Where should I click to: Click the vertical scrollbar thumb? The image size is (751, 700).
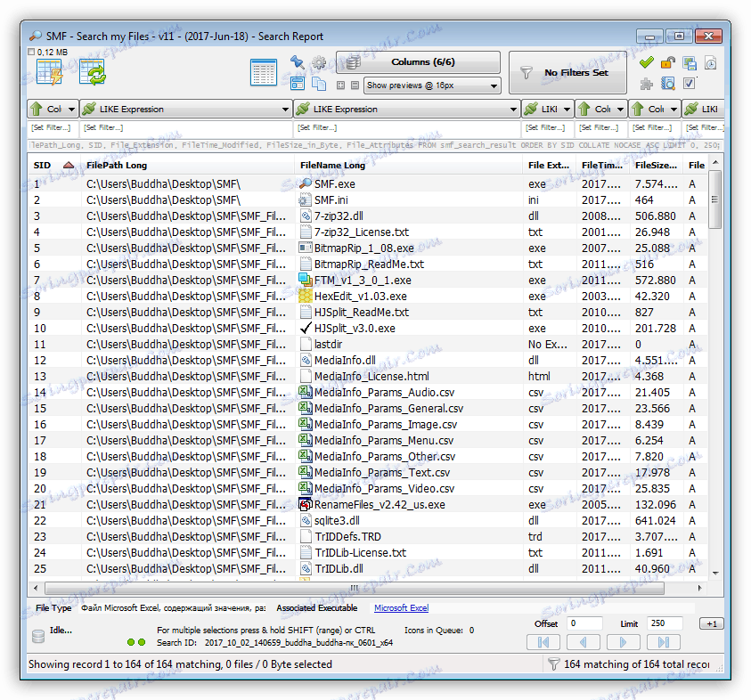click(714, 199)
